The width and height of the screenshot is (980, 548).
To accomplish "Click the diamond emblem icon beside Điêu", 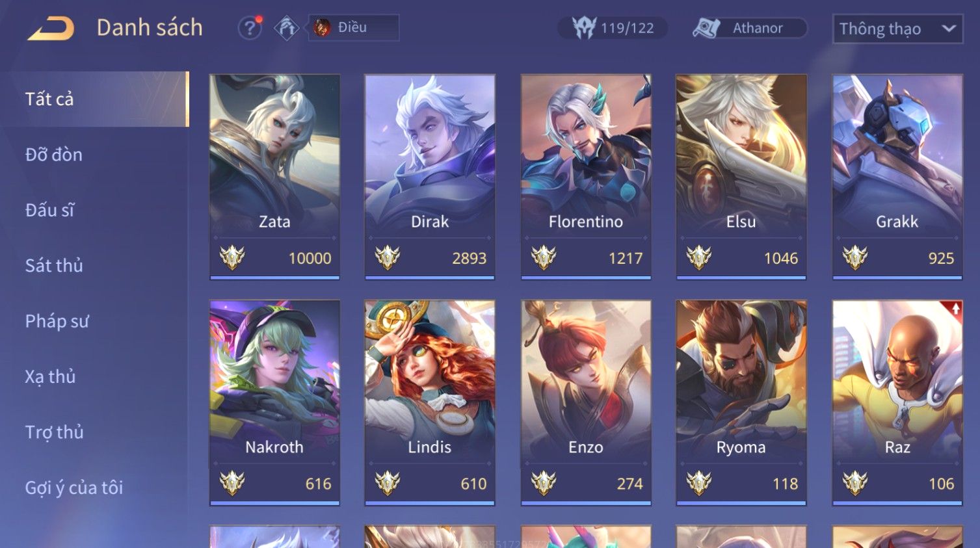I will (x=286, y=28).
